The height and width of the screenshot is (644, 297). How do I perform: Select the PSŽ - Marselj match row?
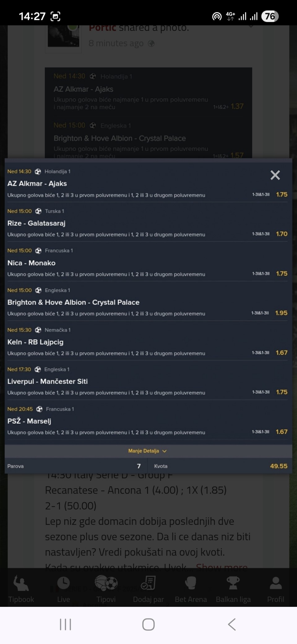click(x=29, y=421)
